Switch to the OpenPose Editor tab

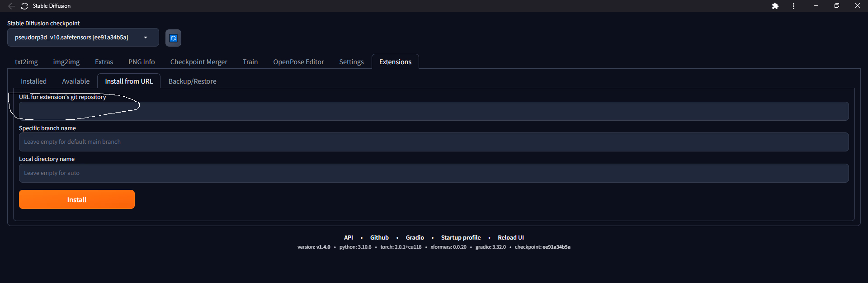point(298,62)
